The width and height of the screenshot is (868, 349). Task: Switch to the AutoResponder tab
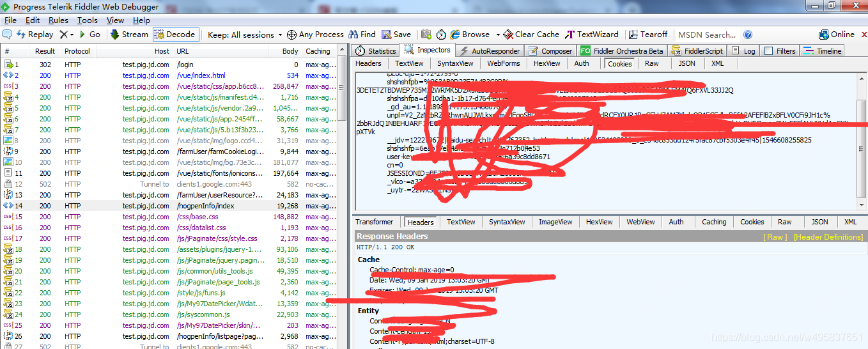pos(489,51)
